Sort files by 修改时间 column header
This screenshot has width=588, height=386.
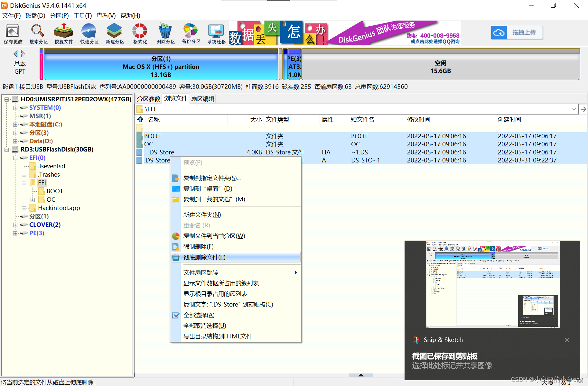click(x=418, y=119)
